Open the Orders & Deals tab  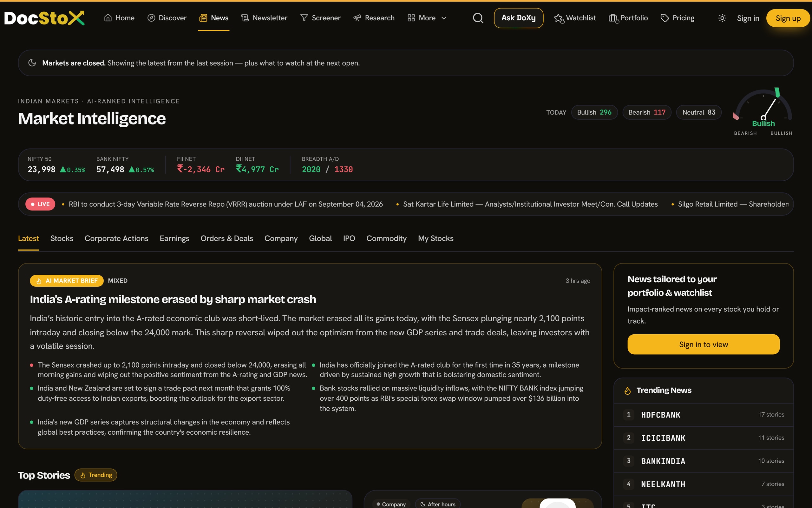[227, 238]
